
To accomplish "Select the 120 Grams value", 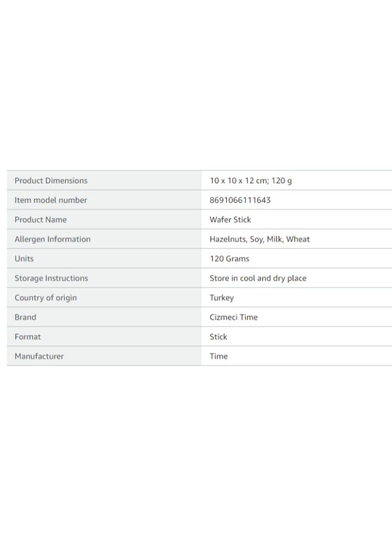I will coord(229,259).
